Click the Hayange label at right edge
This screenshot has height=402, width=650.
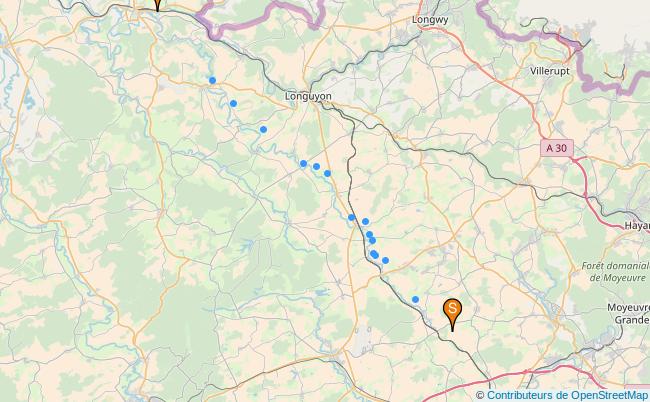(637, 225)
